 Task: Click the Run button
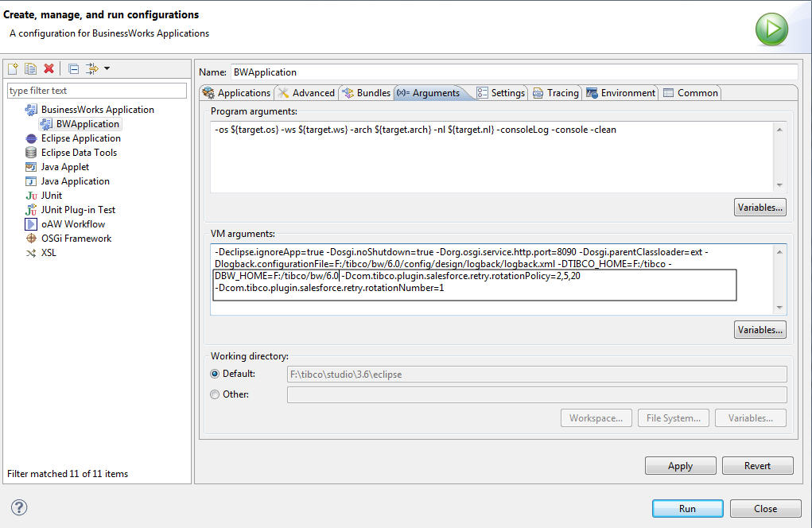pos(687,509)
